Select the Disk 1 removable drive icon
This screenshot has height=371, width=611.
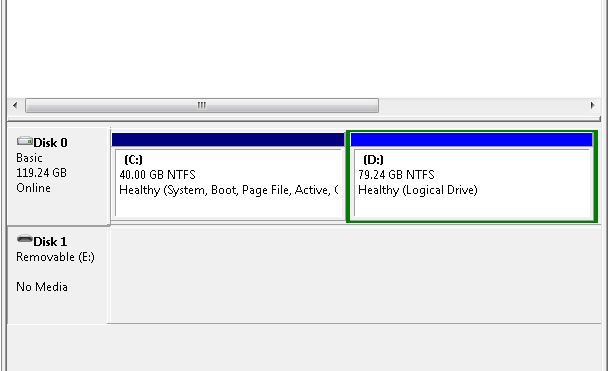click(24, 239)
